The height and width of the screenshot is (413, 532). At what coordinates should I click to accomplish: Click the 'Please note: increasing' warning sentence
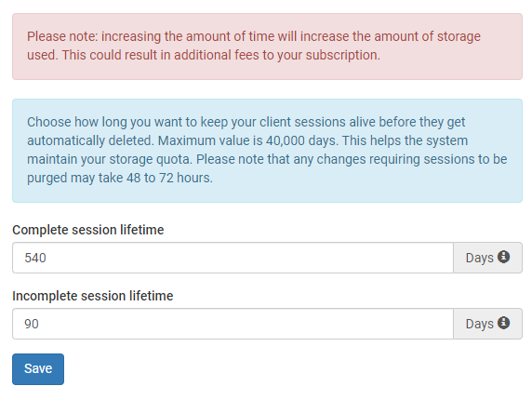[254, 36]
